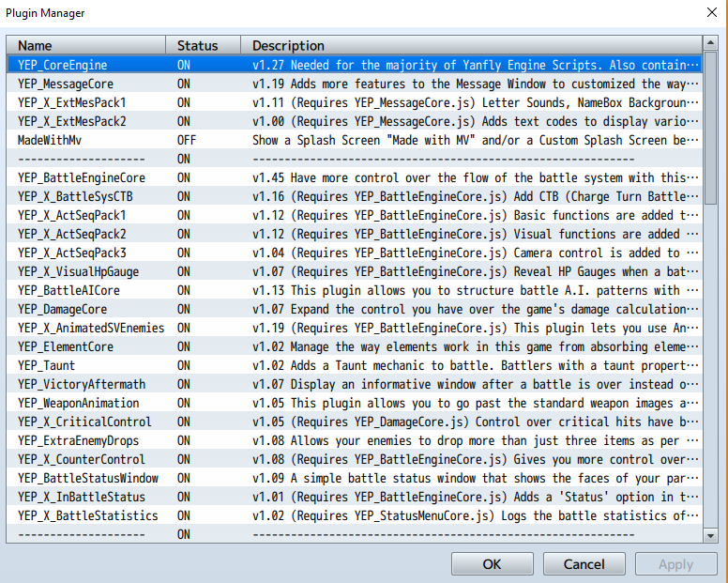
Task: Click the absorbing elements description text
Action: (476, 346)
